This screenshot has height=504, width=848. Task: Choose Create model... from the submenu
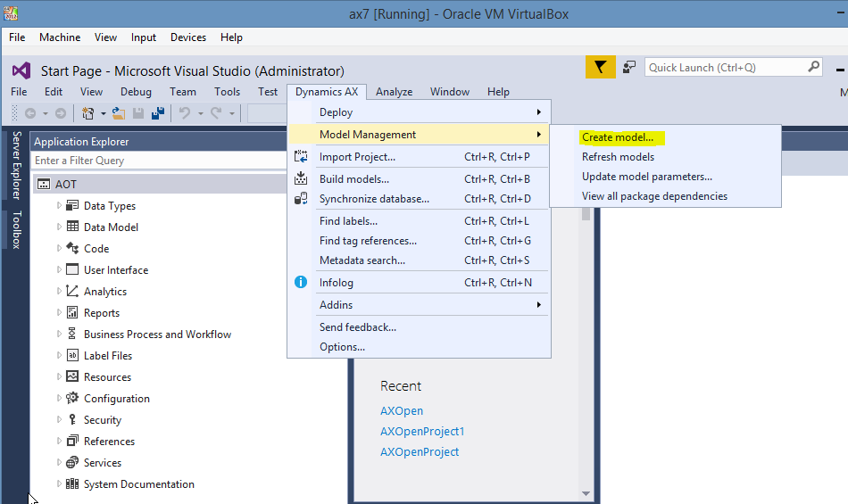(x=618, y=137)
